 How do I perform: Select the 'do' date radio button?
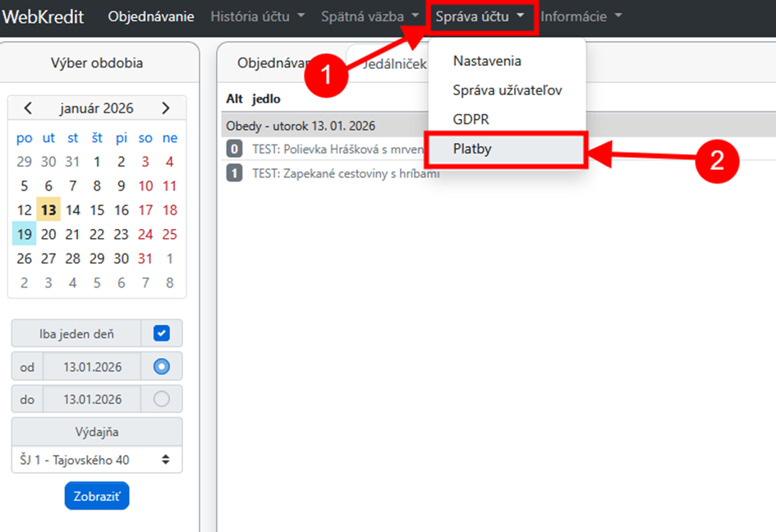(162, 399)
